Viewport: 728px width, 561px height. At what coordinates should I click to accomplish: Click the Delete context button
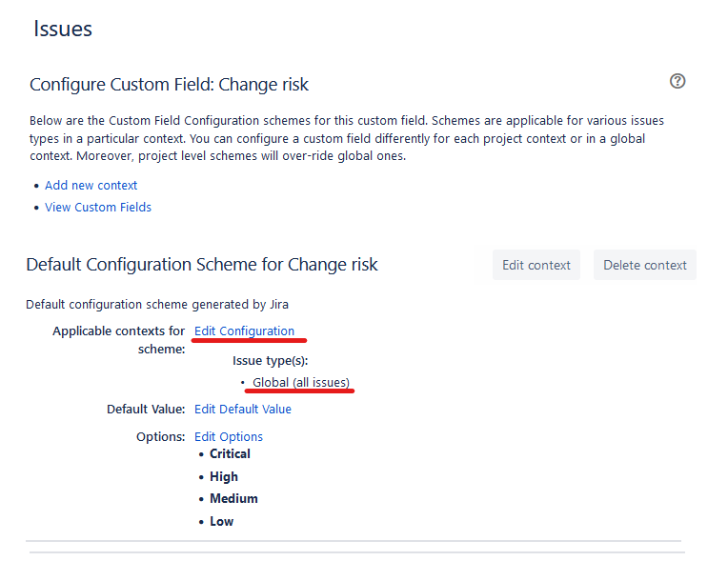click(644, 266)
